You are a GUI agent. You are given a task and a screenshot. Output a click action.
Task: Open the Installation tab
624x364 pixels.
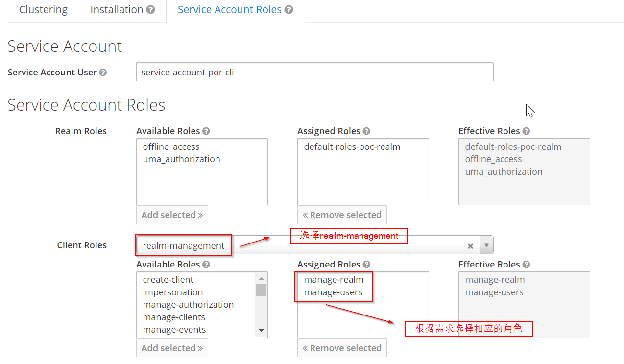tap(118, 9)
